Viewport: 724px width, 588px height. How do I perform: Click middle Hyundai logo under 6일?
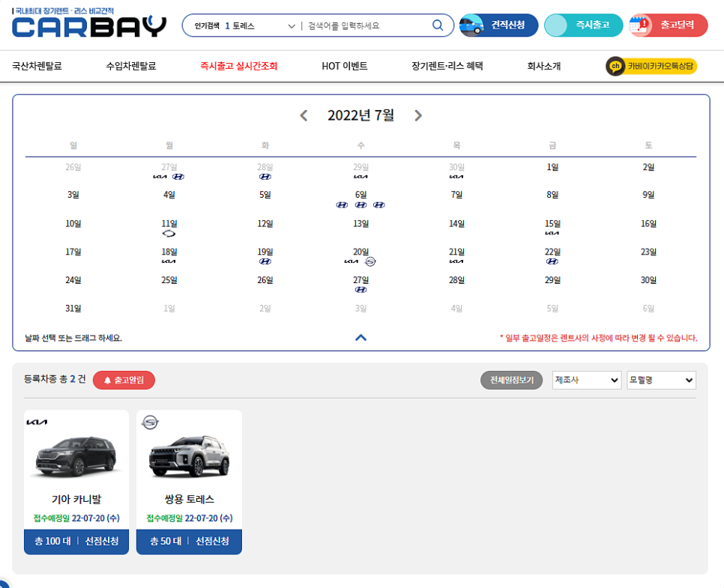[361, 205]
